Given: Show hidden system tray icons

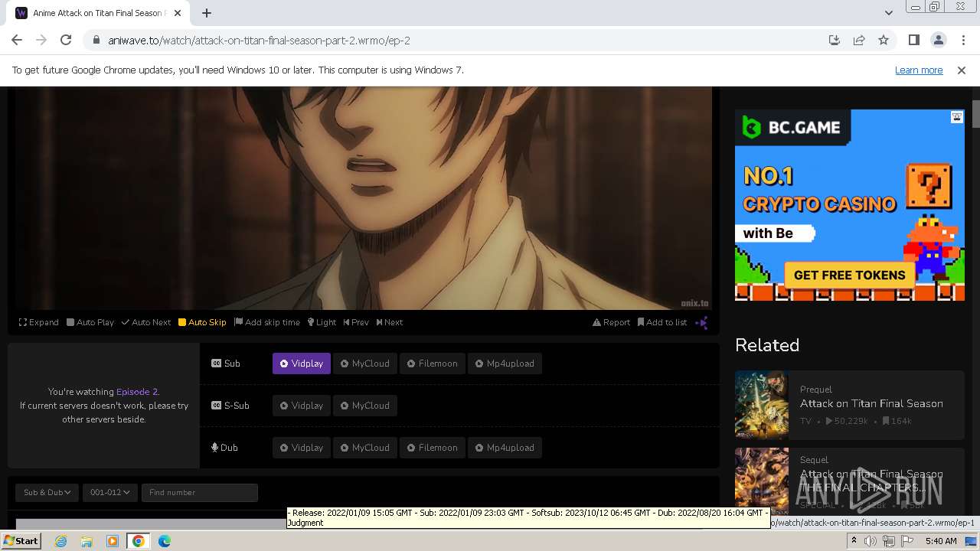Looking at the screenshot, I should pos(854,541).
